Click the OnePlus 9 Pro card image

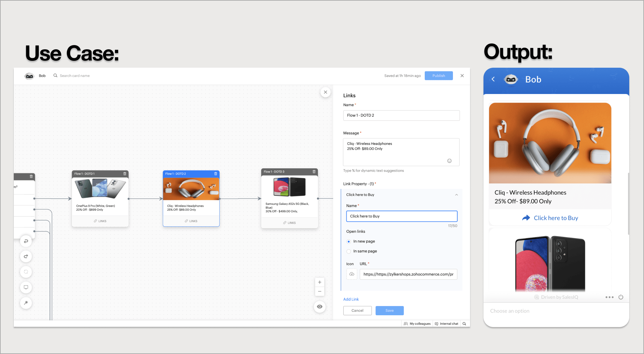(x=100, y=188)
